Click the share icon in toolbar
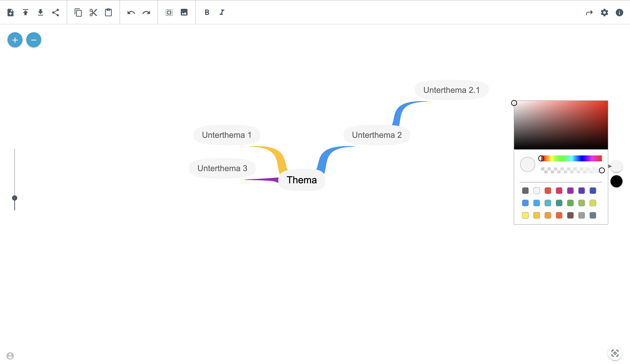Screen dimensions: 630x364 [55, 13]
